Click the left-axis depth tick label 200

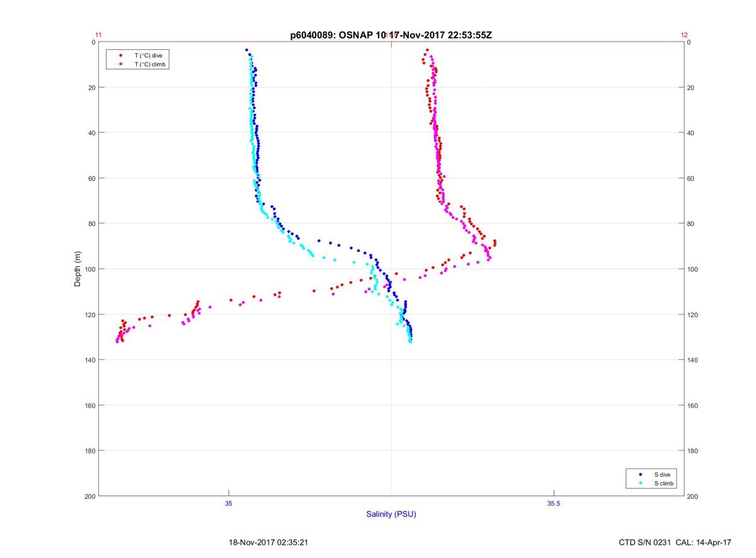point(89,496)
